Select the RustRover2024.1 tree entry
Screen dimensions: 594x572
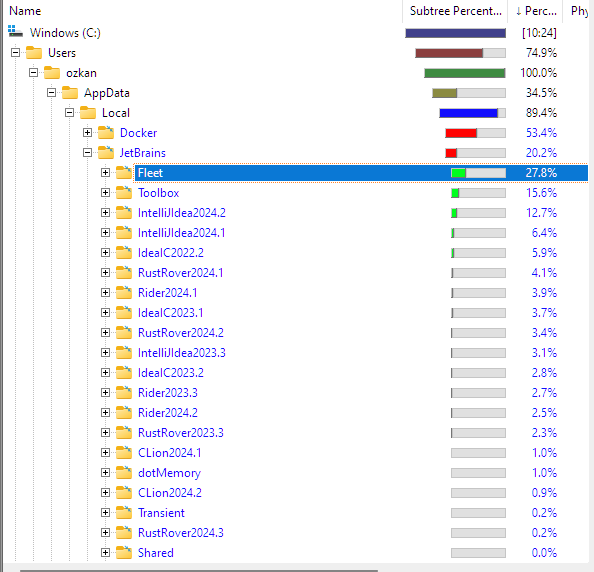tap(181, 273)
